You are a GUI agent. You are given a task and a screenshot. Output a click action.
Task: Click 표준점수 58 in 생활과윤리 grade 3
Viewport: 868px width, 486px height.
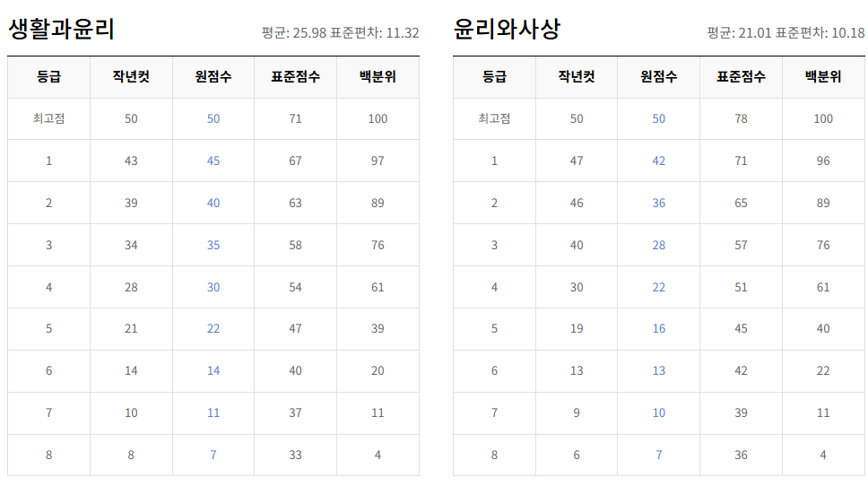[x=296, y=245]
